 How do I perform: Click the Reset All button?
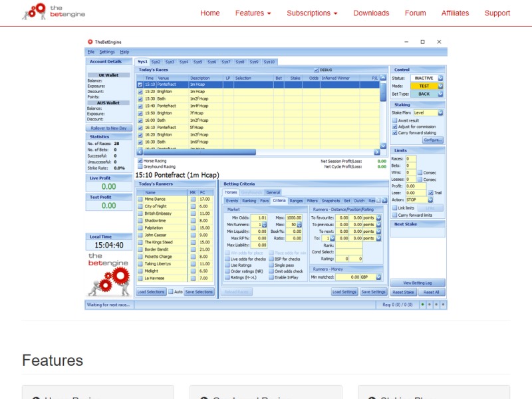(x=431, y=292)
